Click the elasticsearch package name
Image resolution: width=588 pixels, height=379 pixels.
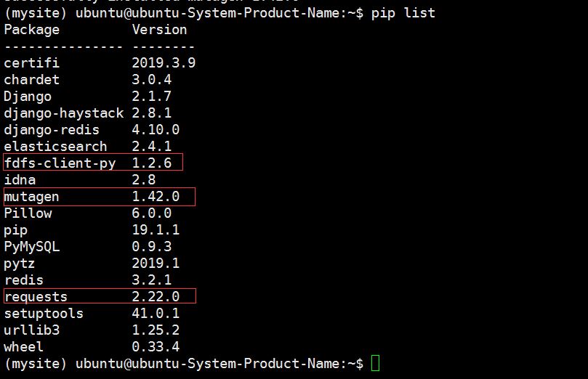tap(55, 147)
